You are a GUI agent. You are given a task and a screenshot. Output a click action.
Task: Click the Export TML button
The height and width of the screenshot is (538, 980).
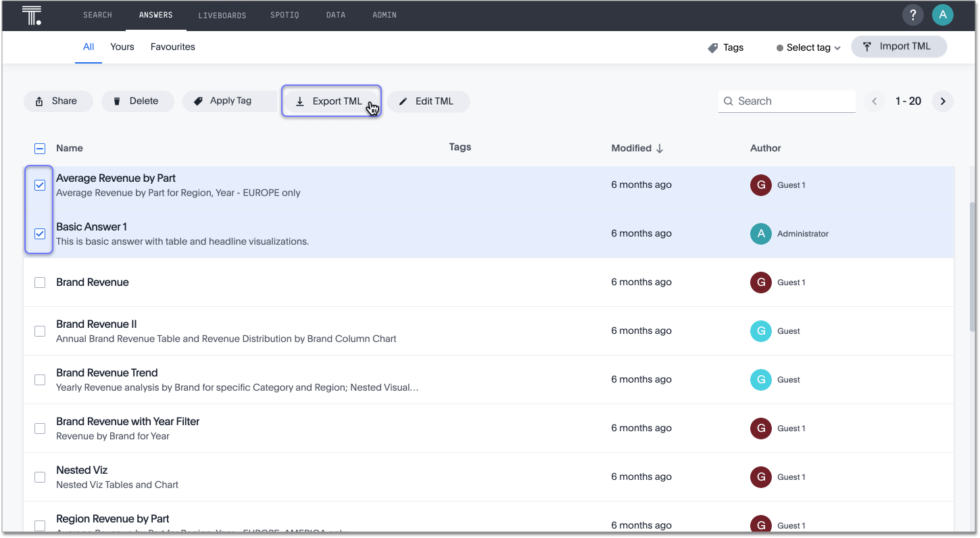(331, 101)
